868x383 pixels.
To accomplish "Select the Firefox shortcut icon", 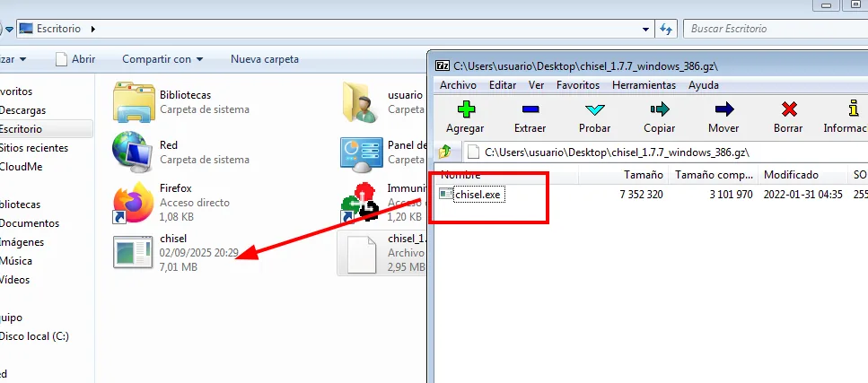I will [x=134, y=202].
